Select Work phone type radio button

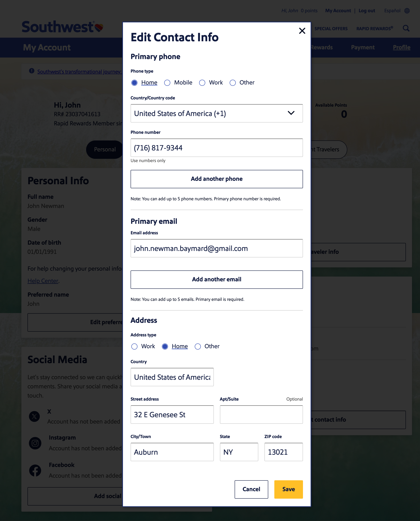[x=202, y=83]
